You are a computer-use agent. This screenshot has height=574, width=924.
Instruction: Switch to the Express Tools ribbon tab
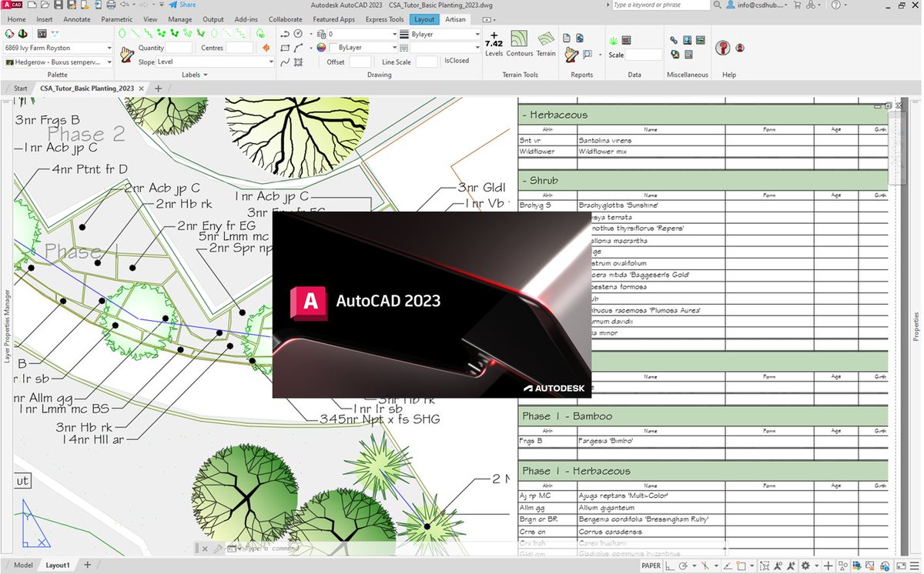tap(384, 19)
